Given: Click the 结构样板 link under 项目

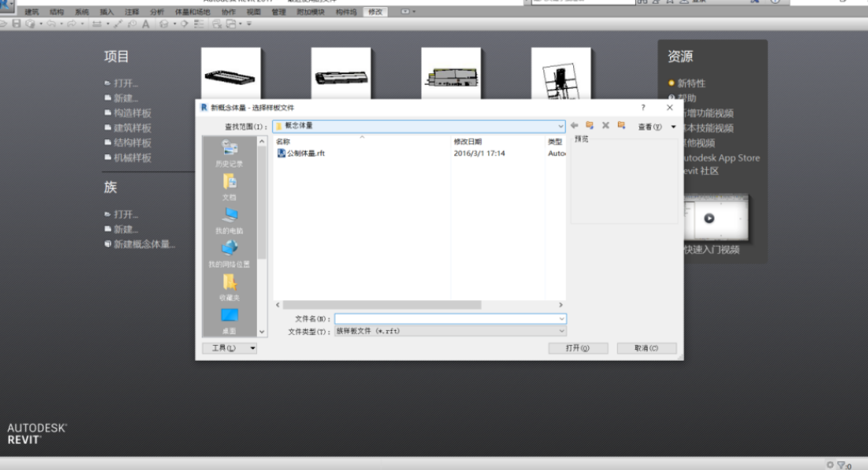Looking at the screenshot, I should point(132,143).
